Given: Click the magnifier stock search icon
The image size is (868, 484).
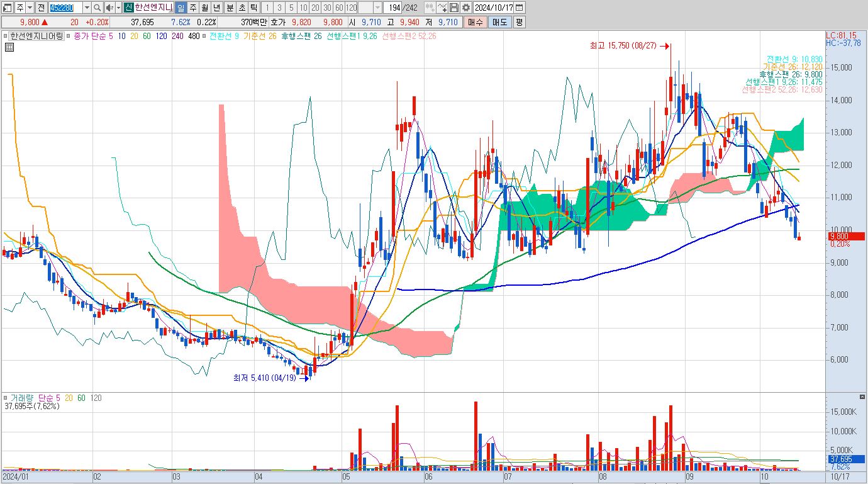Looking at the screenshot, I should pyautogui.click(x=97, y=8).
